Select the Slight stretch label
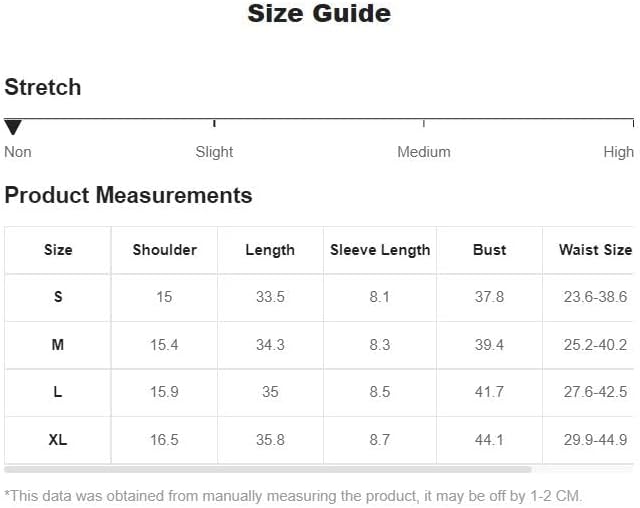The image size is (640, 508). [x=214, y=152]
